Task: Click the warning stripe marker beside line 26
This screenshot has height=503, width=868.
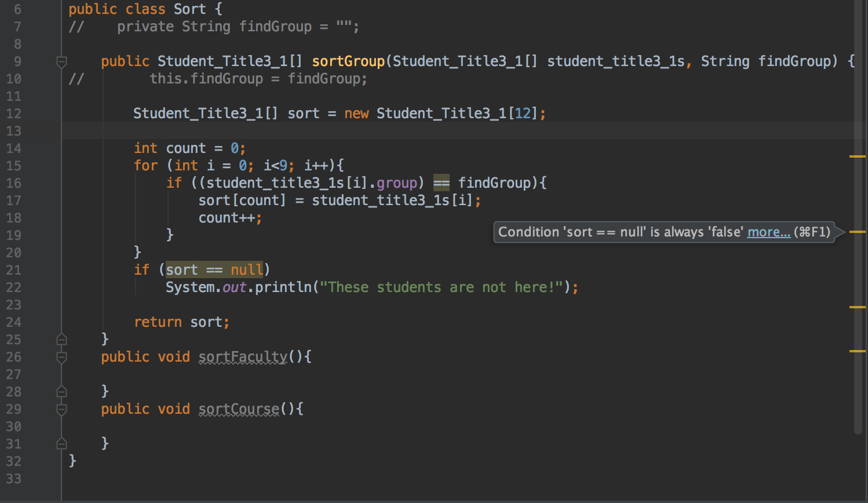Action: [858, 351]
